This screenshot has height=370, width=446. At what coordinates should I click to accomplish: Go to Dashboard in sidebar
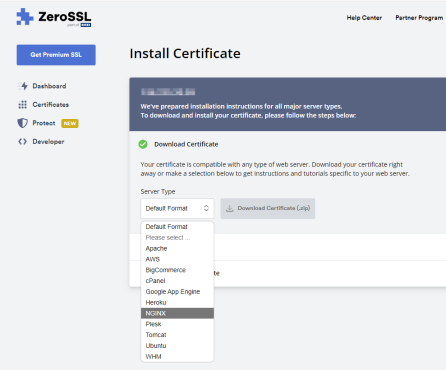tap(49, 86)
